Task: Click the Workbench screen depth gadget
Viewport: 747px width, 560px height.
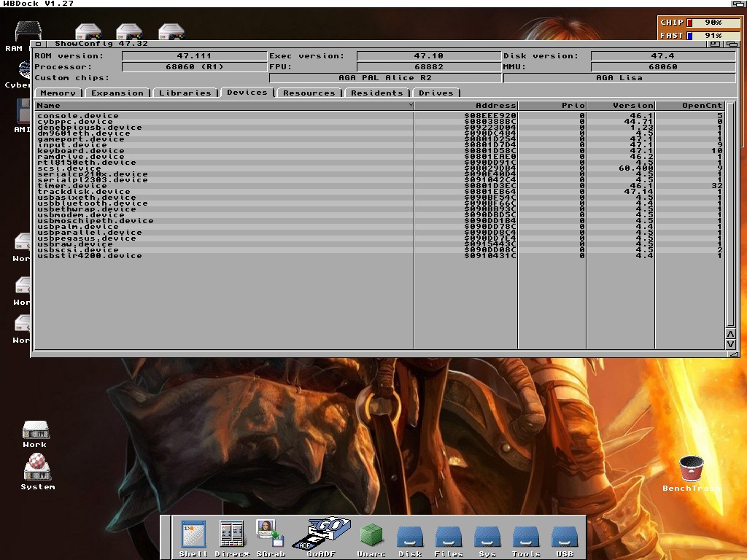Action: click(x=739, y=4)
